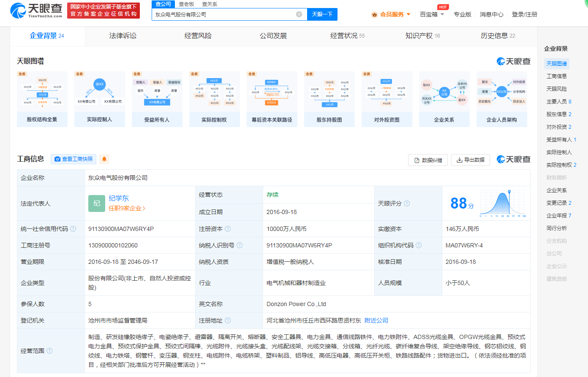Click the 查看工商快照 button
Screen dimensions: 588x377
click(x=73, y=159)
